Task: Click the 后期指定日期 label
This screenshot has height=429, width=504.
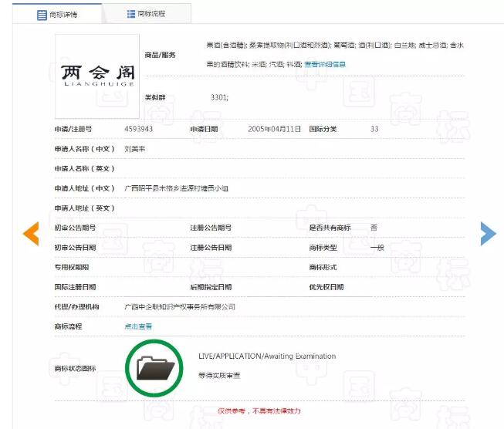Action: pyautogui.click(x=211, y=287)
